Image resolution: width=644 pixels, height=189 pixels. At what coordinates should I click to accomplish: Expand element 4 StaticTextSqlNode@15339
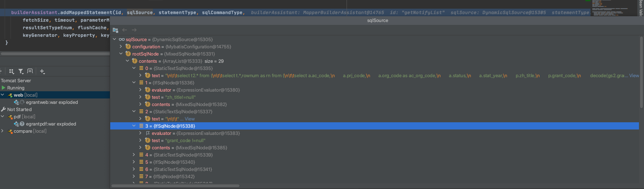point(134,155)
